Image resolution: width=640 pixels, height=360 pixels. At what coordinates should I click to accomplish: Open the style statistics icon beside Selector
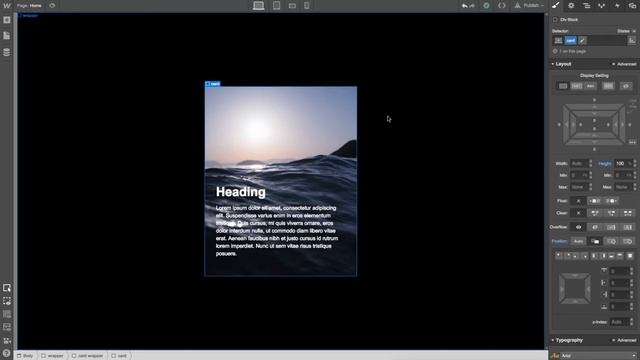(632, 40)
